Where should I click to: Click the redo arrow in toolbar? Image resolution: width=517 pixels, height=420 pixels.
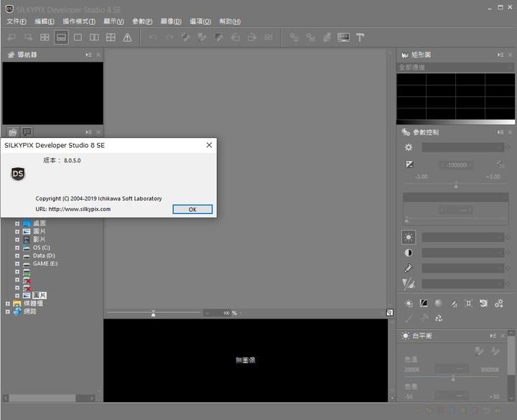tap(169, 37)
